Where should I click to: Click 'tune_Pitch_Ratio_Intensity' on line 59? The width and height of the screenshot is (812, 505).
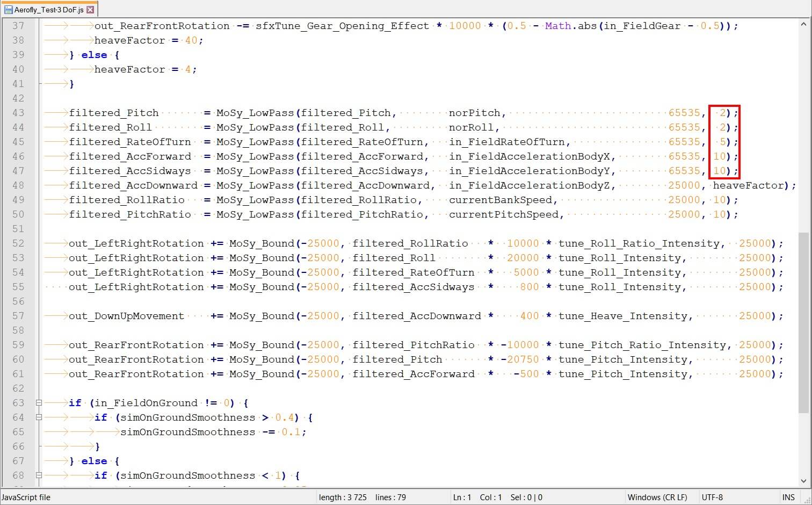(642, 345)
